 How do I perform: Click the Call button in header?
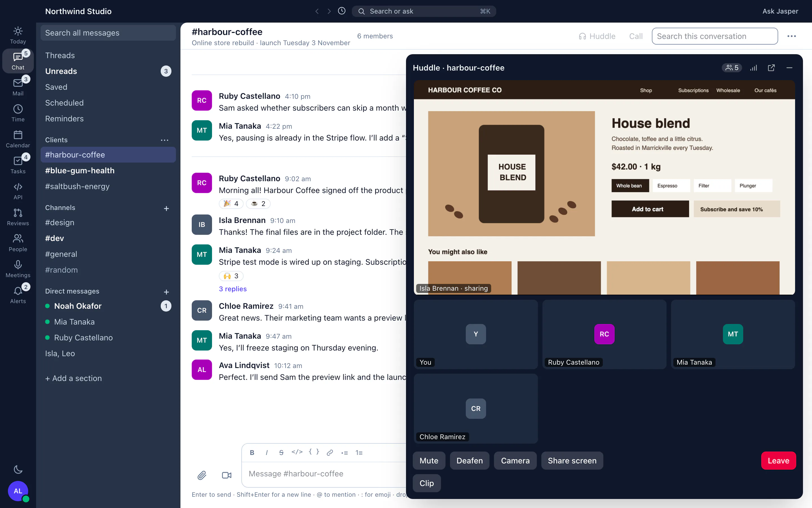[636, 36]
